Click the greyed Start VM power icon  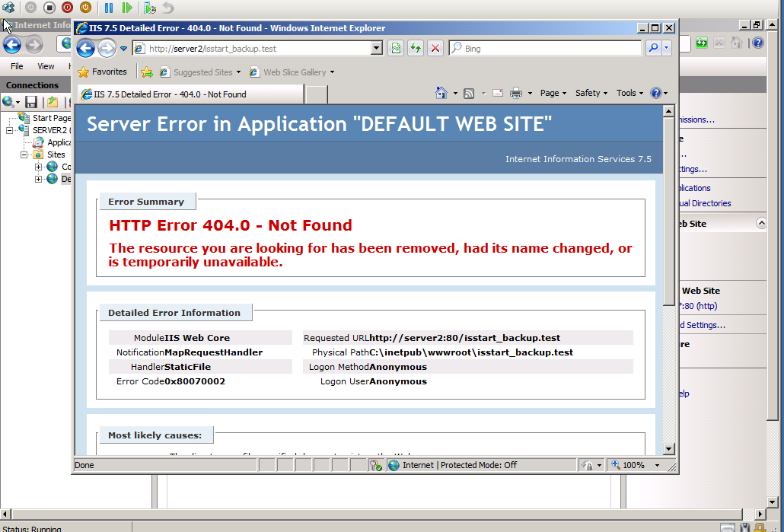coord(30,8)
